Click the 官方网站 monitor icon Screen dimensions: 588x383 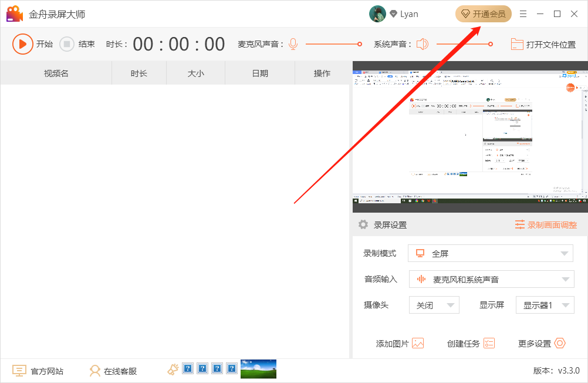click(19, 371)
